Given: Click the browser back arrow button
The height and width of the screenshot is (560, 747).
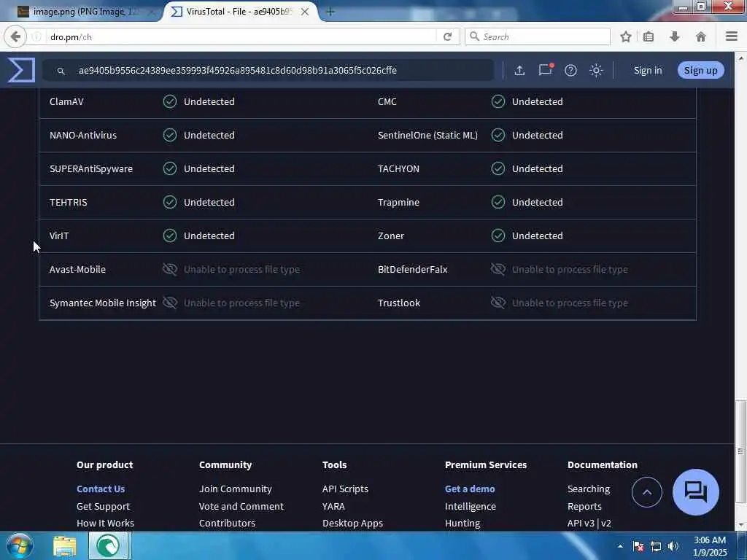Looking at the screenshot, I should pos(15,36).
